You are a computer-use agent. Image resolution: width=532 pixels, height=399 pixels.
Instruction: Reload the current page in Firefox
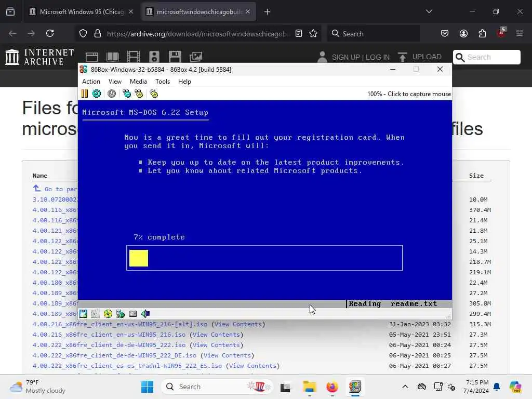point(50,34)
